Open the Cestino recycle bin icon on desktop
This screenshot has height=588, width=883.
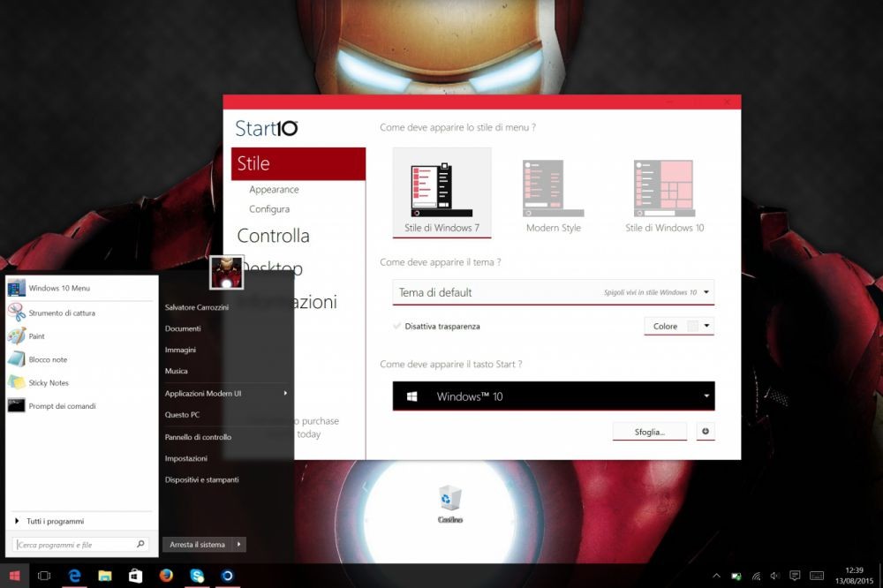coord(449,505)
